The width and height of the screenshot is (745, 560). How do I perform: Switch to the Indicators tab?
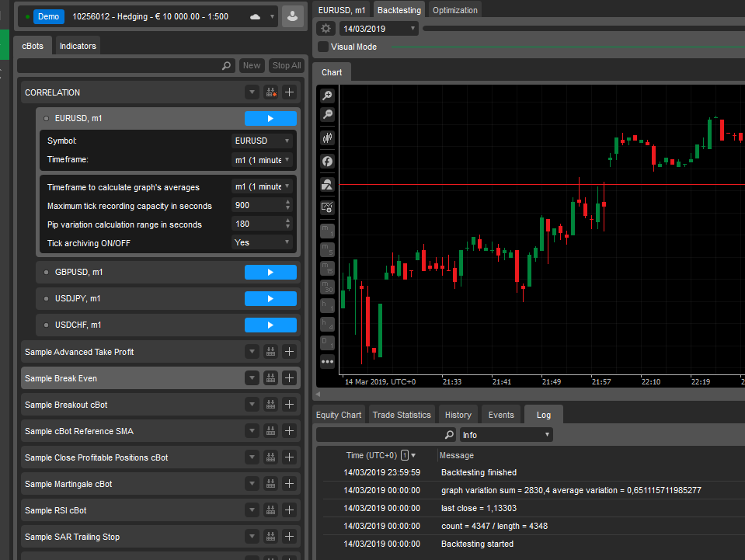click(78, 46)
